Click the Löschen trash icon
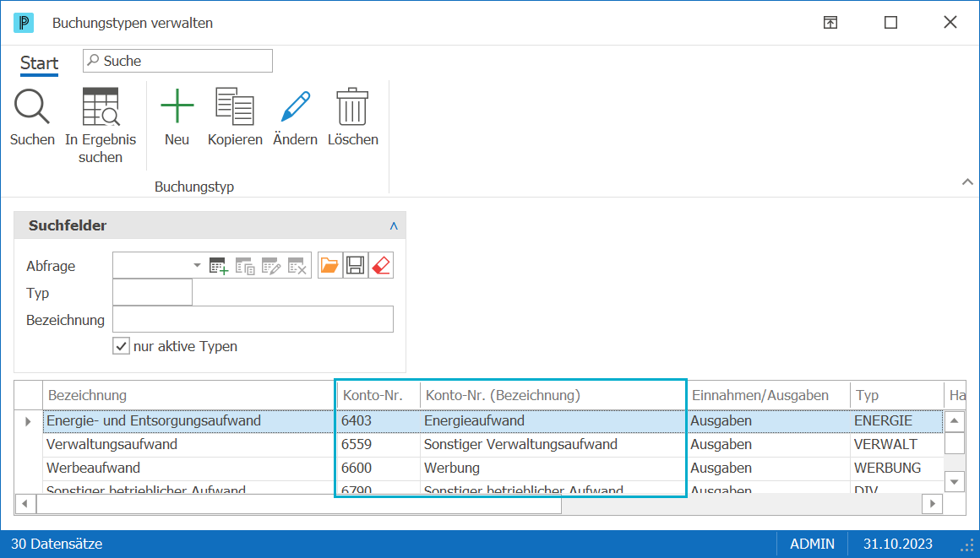The width and height of the screenshot is (980, 558). 352,106
